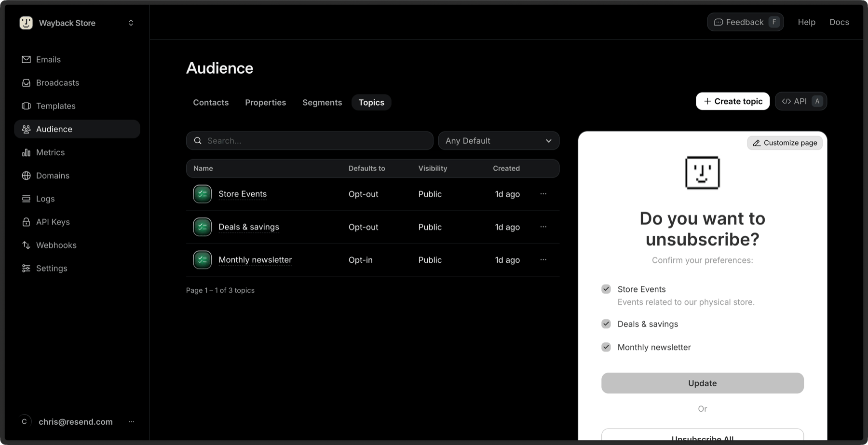Click the Broadcasts inbox icon
The width and height of the screenshot is (868, 445).
point(26,83)
